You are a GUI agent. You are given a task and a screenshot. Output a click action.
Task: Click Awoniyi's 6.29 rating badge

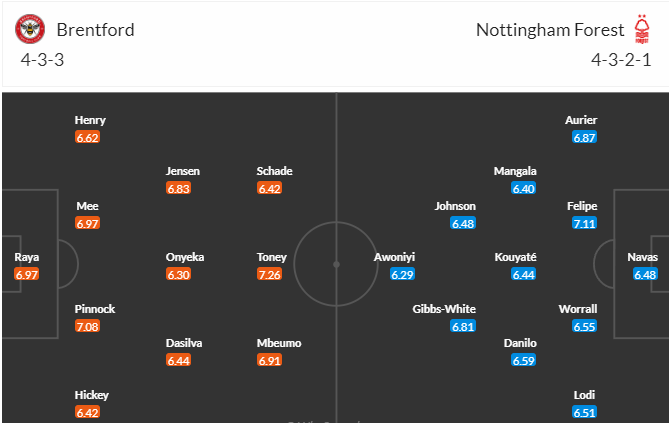click(402, 274)
